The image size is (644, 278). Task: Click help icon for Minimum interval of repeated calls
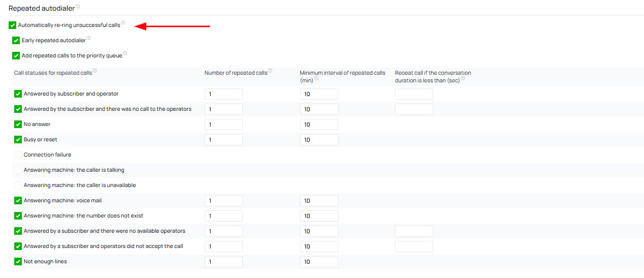coord(316,78)
